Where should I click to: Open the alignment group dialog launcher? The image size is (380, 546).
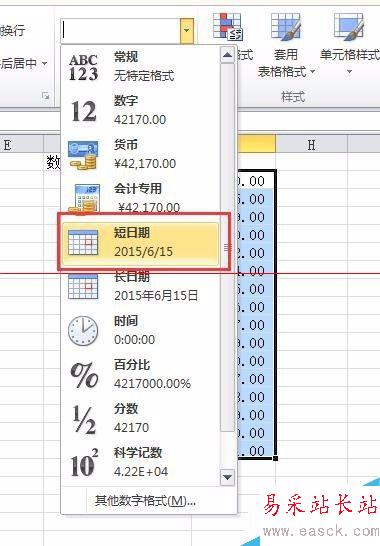pos(45,96)
